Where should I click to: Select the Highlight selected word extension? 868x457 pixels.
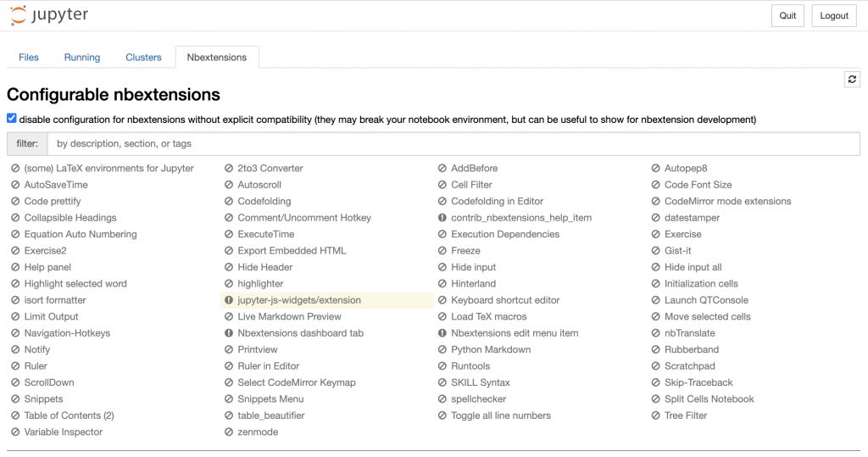[x=75, y=284]
